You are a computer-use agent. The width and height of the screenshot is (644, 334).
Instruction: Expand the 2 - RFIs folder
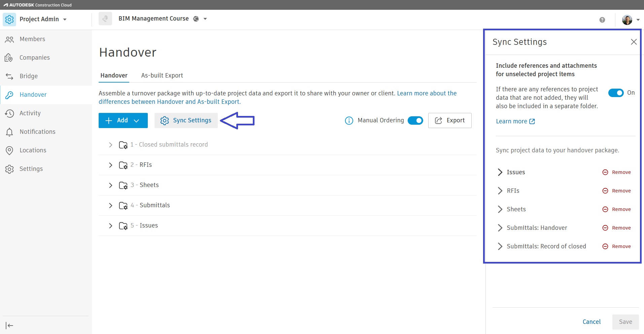110,165
